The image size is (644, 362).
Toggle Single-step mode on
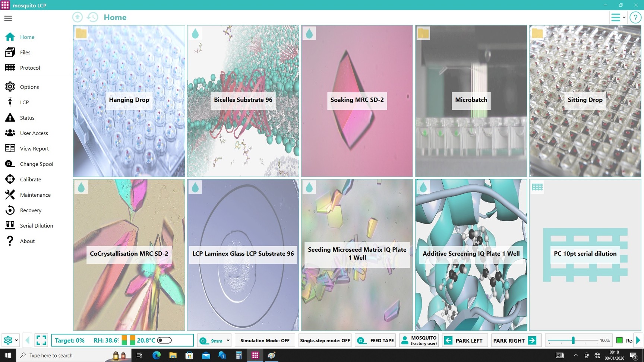click(x=325, y=340)
